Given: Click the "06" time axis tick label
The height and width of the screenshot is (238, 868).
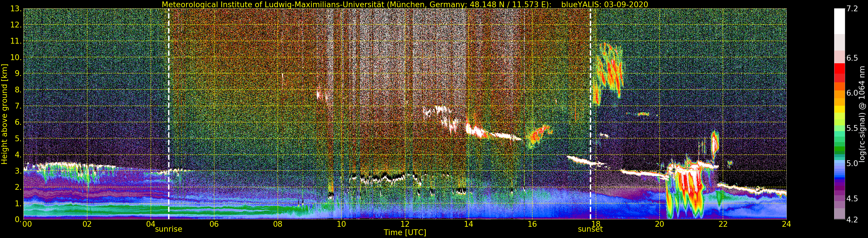Looking at the screenshot, I should (214, 224).
